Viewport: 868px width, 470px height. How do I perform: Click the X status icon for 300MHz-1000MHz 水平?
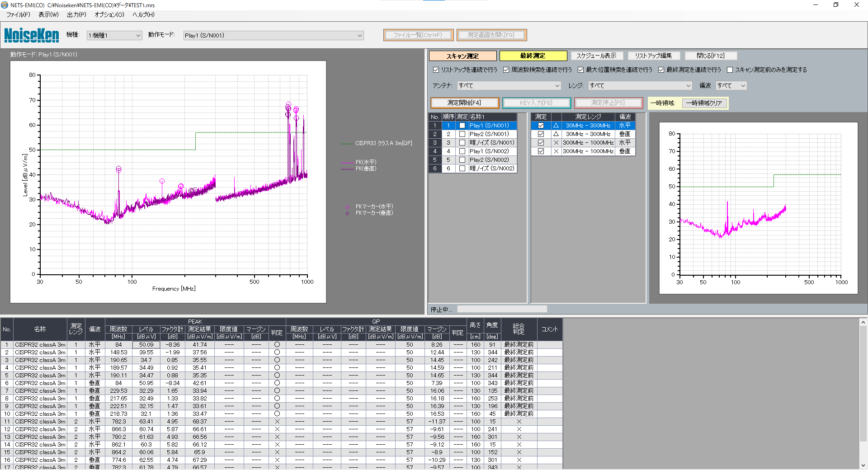click(x=556, y=143)
